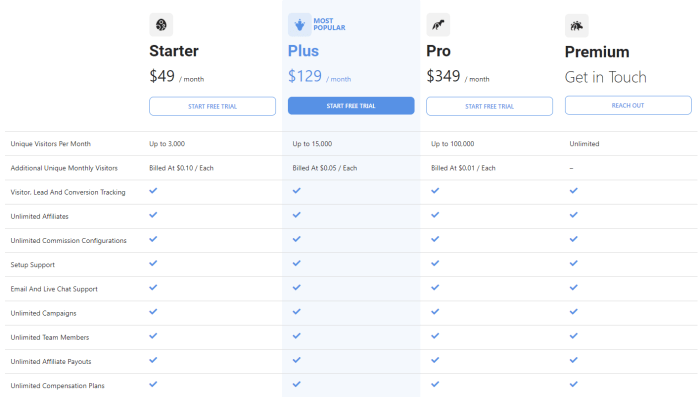Click Billed At $0.05 / Each

(325, 168)
